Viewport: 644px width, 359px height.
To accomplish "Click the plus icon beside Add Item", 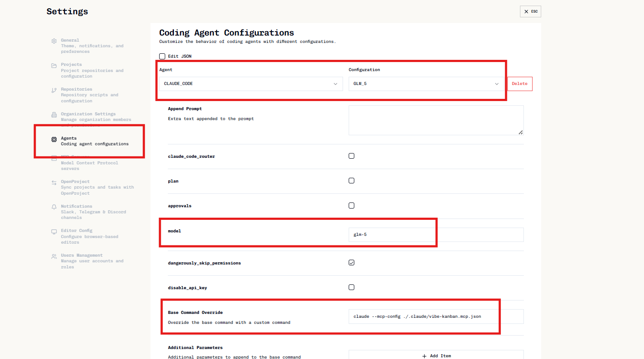I will pos(424,356).
